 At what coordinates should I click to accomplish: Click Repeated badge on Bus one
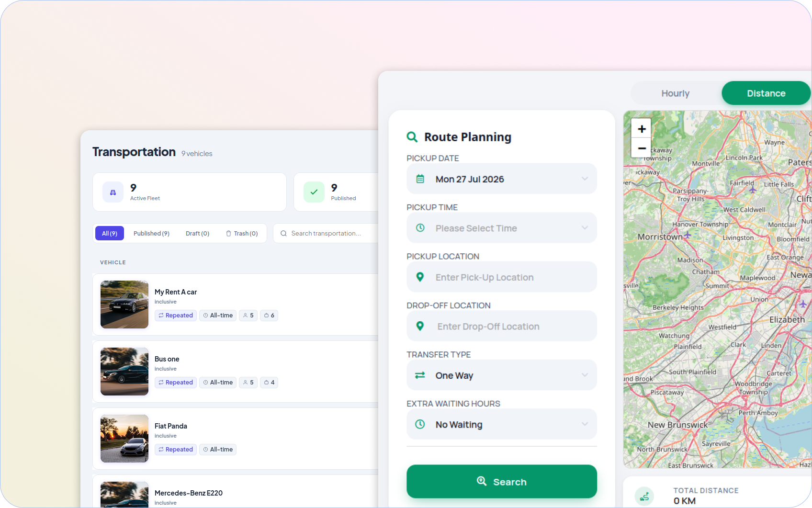coord(176,383)
